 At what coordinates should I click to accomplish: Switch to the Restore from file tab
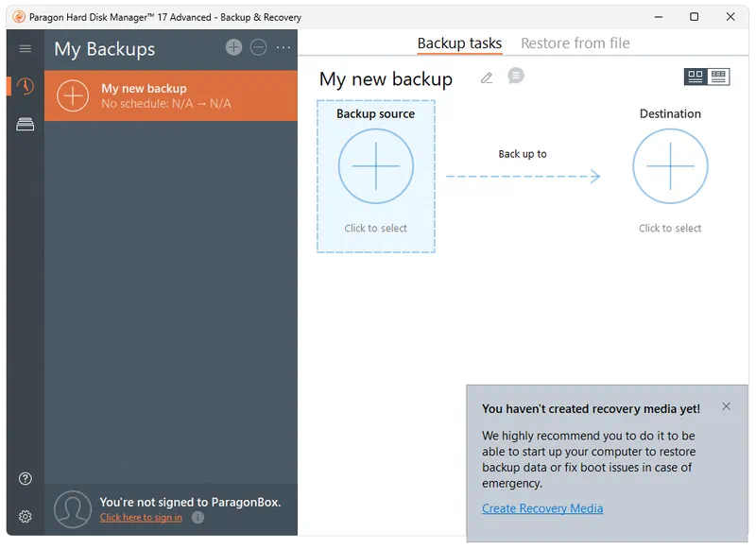tap(576, 43)
